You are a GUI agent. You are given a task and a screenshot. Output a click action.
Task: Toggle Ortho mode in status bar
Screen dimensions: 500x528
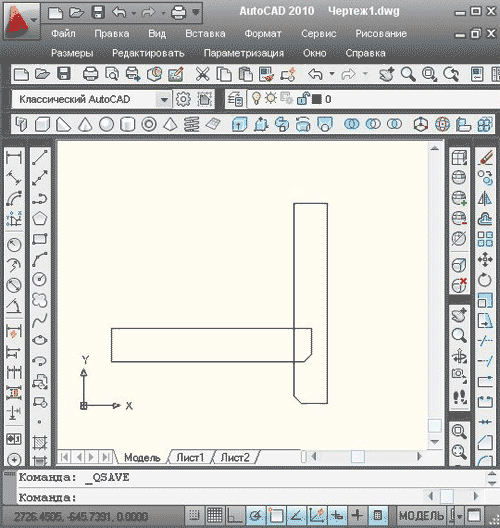pyautogui.click(x=235, y=515)
